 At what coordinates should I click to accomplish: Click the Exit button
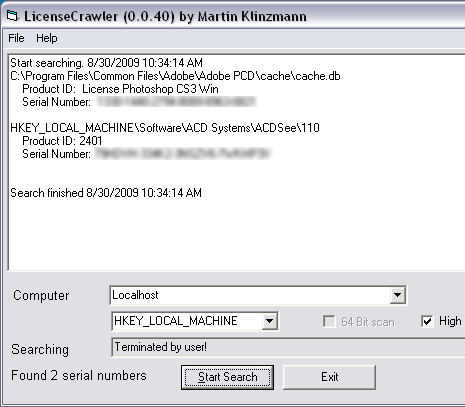(x=329, y=377)
